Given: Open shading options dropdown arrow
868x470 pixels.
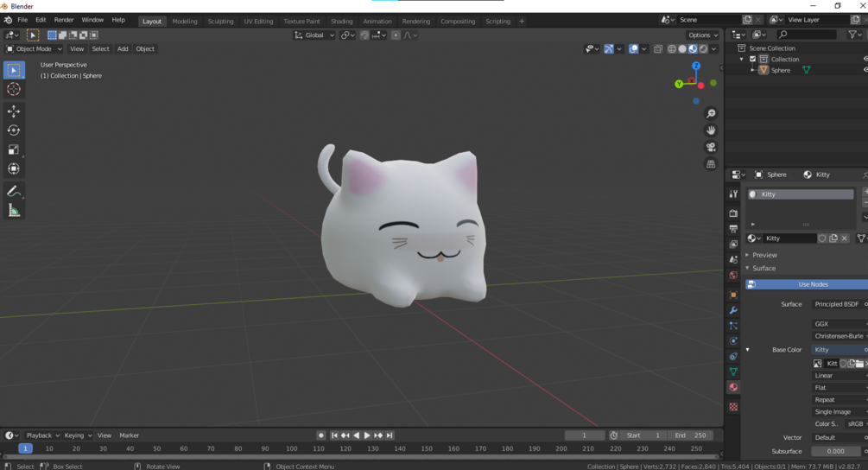Looking at the screenshot, I should click(x=714, y=48).
